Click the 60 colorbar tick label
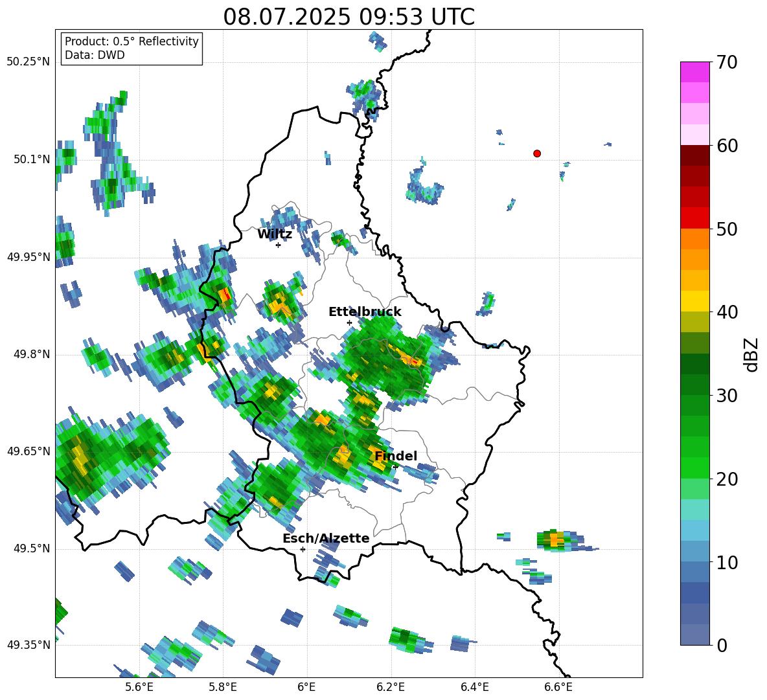The width and height of the screenshot is (767, 700). [x=727, y=146]
